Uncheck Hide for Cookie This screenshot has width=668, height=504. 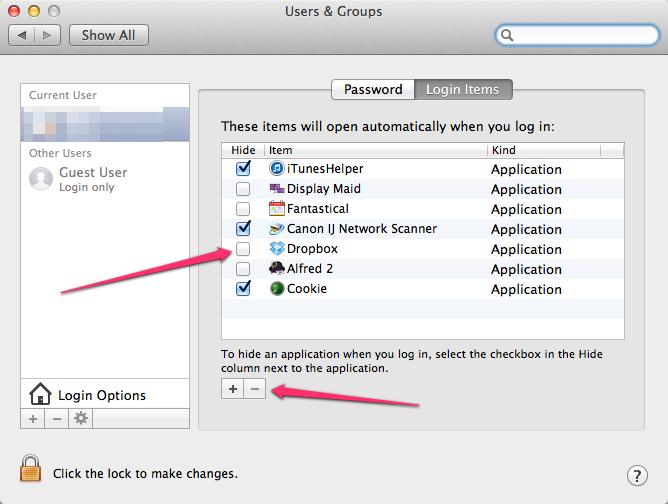pos(243,288)
